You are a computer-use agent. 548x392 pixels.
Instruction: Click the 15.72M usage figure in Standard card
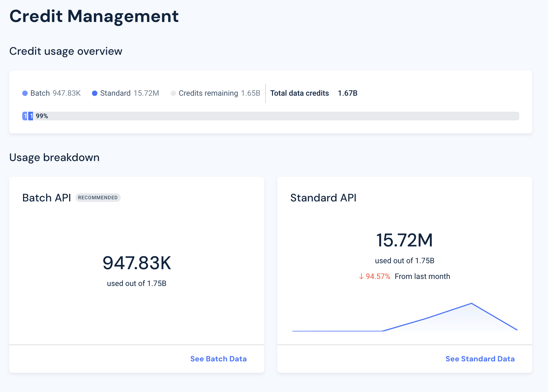(x=404, y=240)
